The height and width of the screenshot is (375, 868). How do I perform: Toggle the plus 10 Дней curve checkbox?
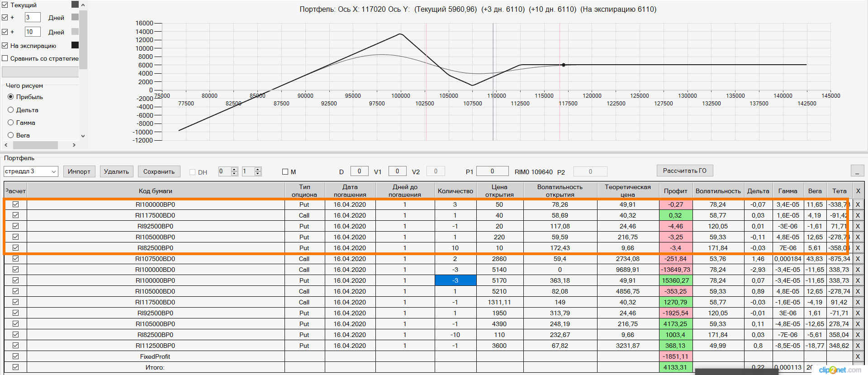5,32
